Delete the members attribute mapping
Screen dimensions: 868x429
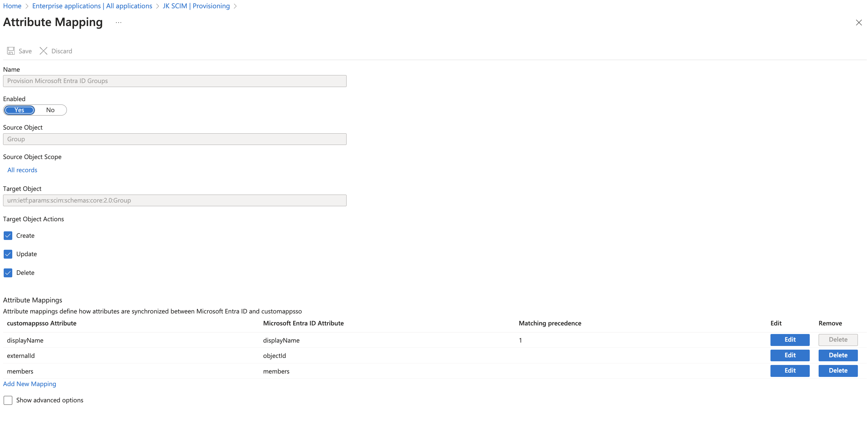point(838,371)
